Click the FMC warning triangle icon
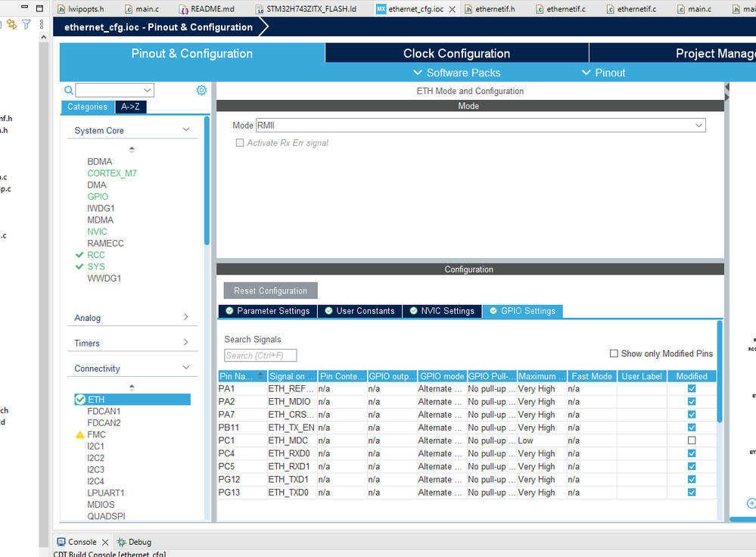Viewport: 756px width, 557px height. 80,435
